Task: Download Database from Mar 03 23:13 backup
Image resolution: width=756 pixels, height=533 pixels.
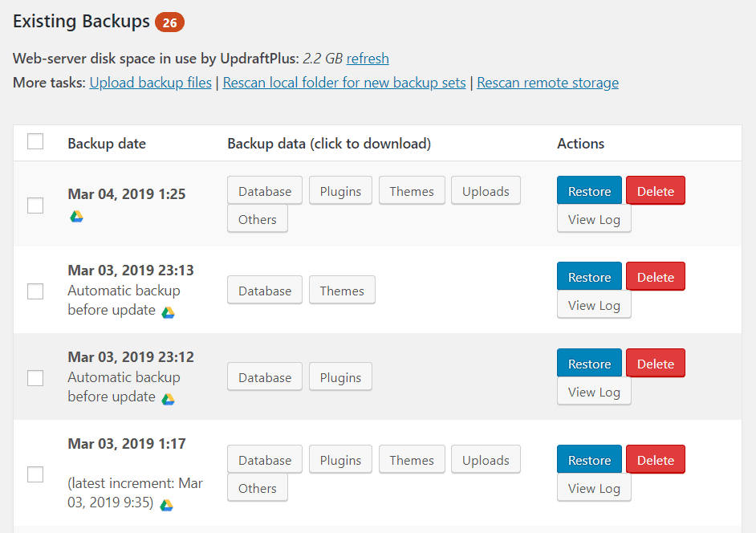Action: point(265,291)
